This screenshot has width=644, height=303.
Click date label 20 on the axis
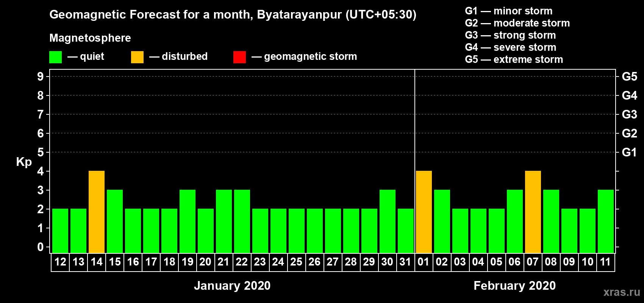coord(206,262)
